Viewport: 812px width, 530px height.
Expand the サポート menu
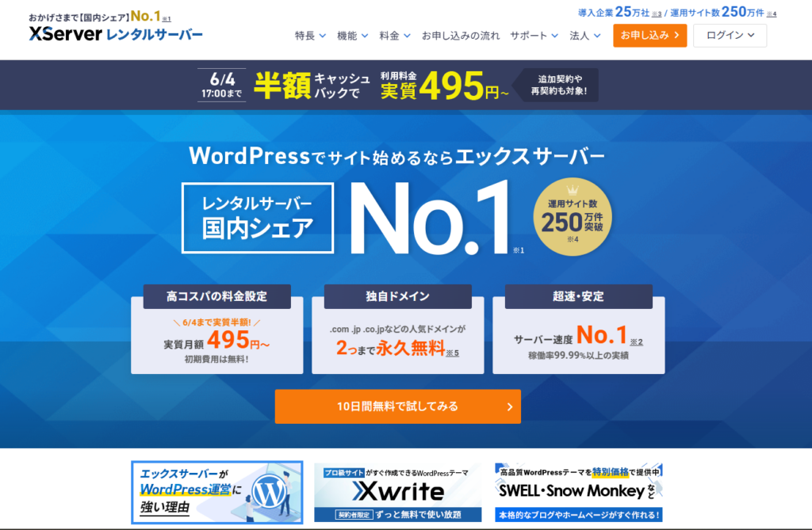[x=534, y=36]
